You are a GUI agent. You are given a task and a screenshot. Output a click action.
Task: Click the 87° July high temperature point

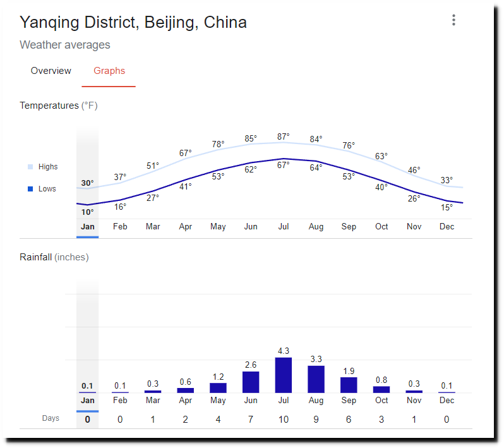(x=284, y=136)
